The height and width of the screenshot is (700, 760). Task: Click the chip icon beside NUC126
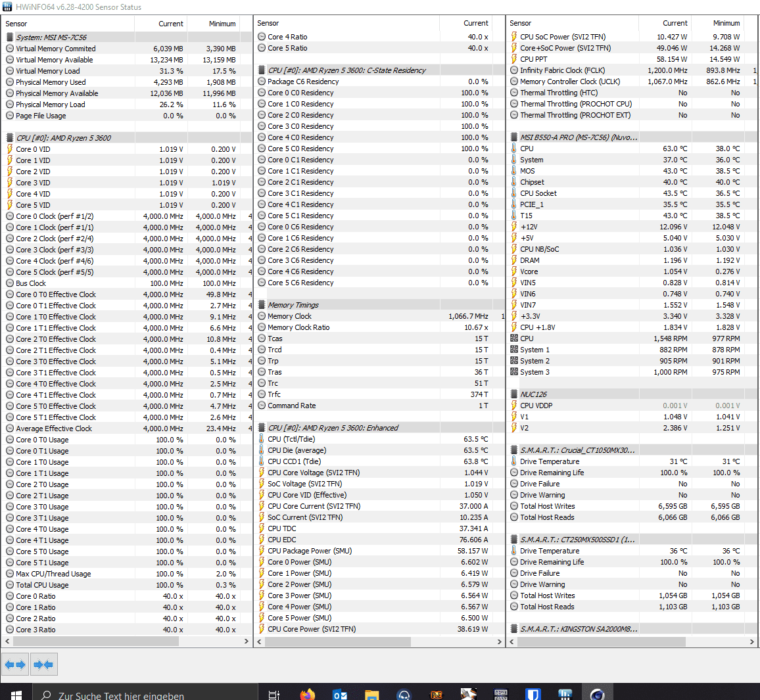tap(514, 394)
